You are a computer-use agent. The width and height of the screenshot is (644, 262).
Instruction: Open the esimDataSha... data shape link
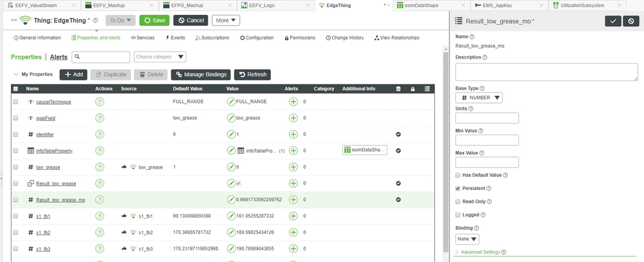coord(365,151)
